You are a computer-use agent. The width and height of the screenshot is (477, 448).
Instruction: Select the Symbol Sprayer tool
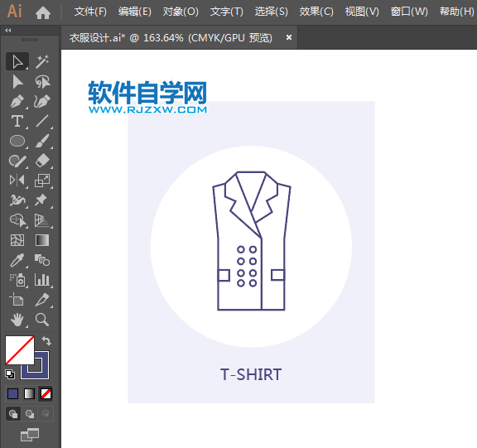[17, 280]
